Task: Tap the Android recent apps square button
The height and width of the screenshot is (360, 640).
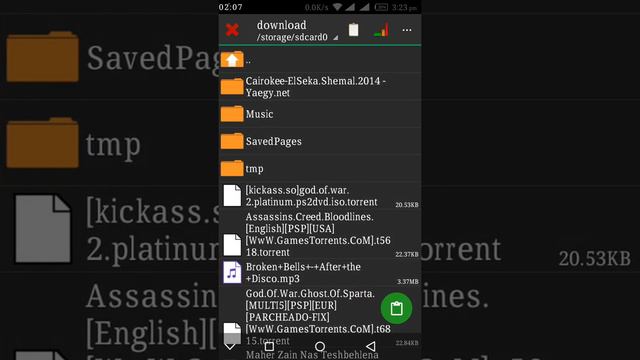Action: coord(269,347)
